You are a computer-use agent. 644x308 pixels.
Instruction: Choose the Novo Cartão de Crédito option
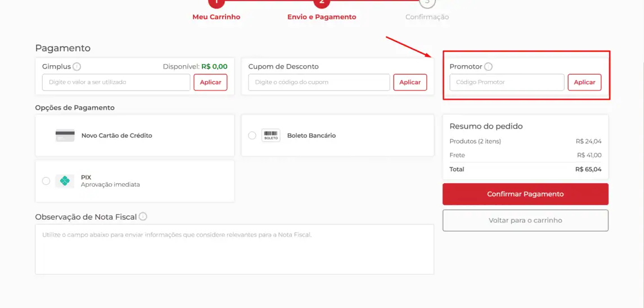click(135, 135)
